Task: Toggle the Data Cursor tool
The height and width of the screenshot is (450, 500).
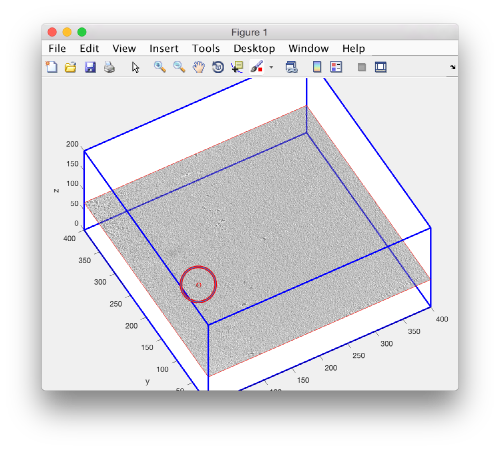Action: pos(237,67)
